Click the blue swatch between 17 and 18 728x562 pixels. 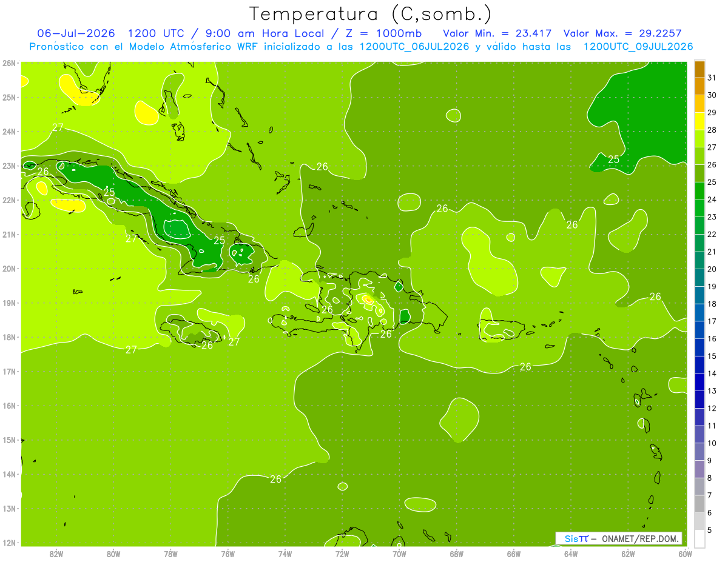(699, 313)
